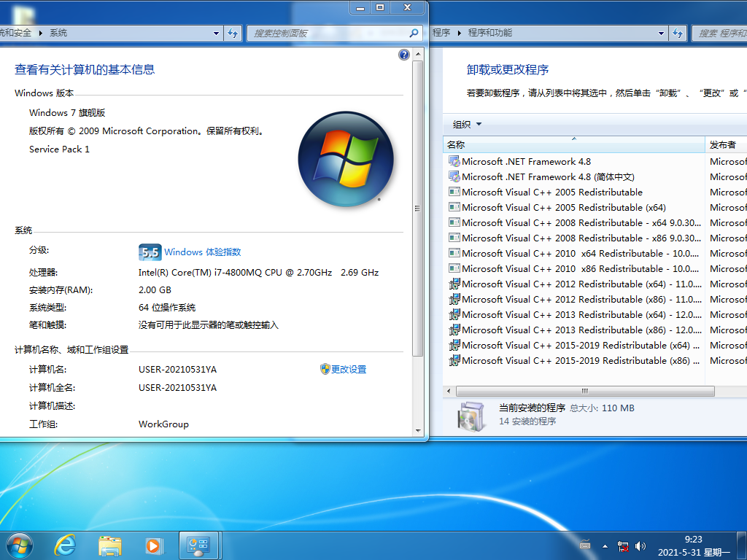Click the System window vertical scrollbar thumb
The image size is (747, 560).
pos(417,208)
